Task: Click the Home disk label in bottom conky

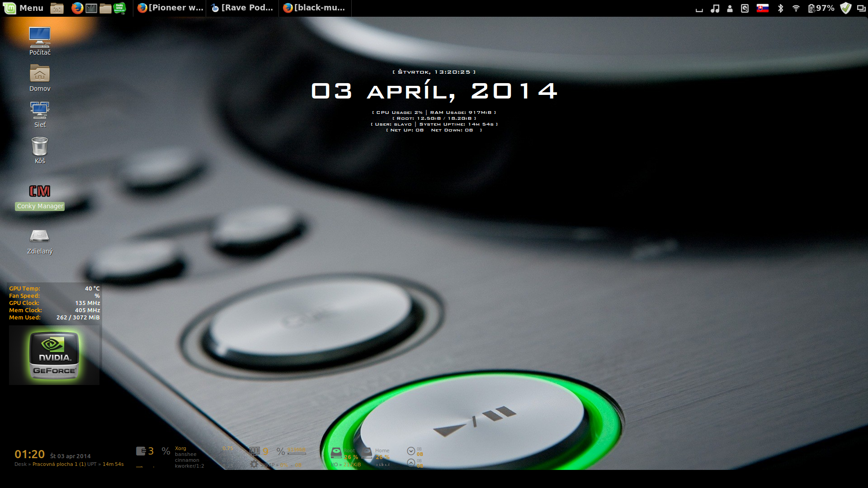Action: (382, 450)
